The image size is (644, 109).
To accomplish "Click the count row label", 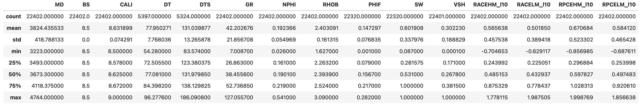I will [14, 16].
